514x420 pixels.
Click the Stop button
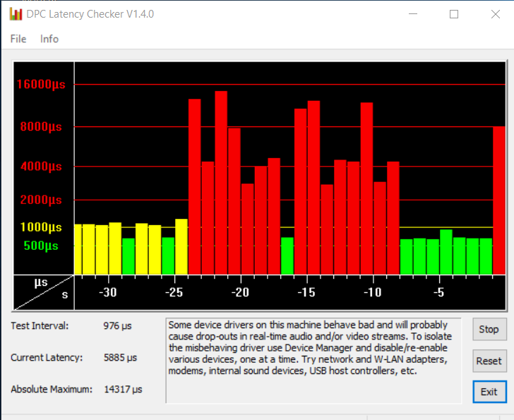click(x=489, y=329)
